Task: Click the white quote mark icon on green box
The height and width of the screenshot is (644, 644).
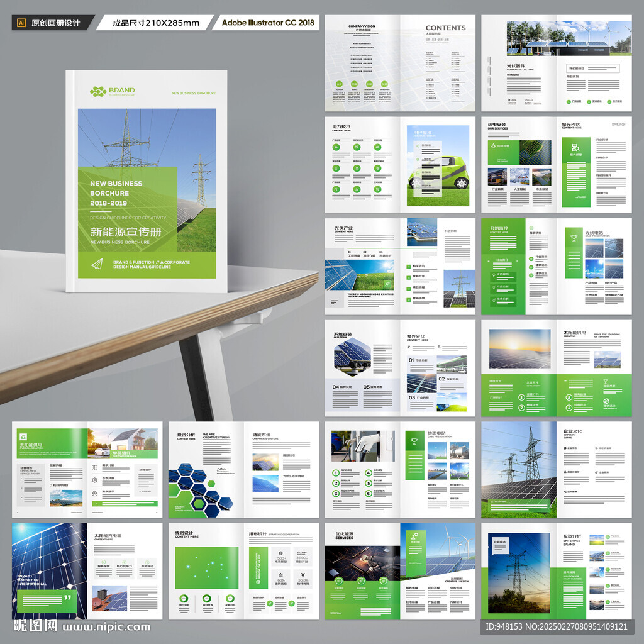Action: pyautogui.click(x=68, y=598)
